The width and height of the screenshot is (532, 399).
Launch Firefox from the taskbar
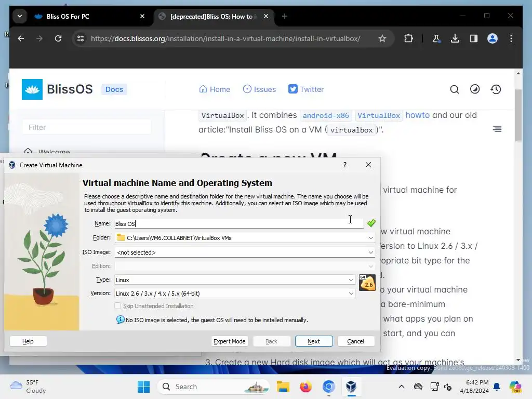pos(305,387)
